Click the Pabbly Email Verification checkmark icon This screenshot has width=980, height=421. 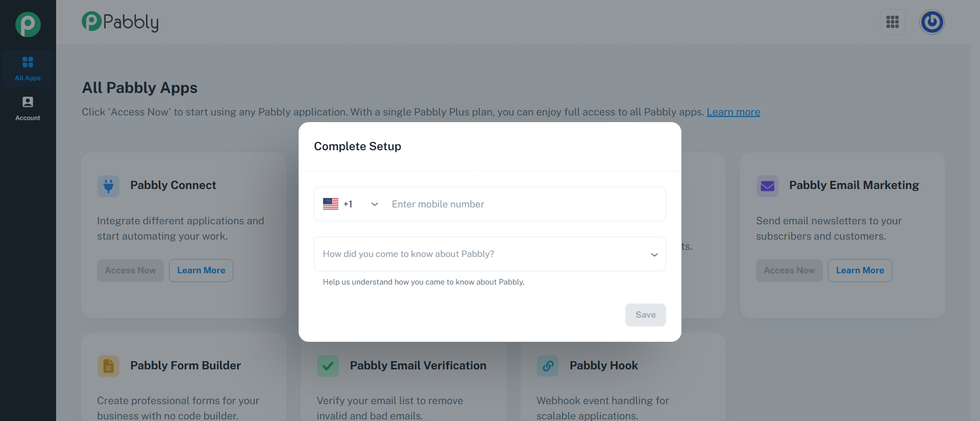click(328, 366)
